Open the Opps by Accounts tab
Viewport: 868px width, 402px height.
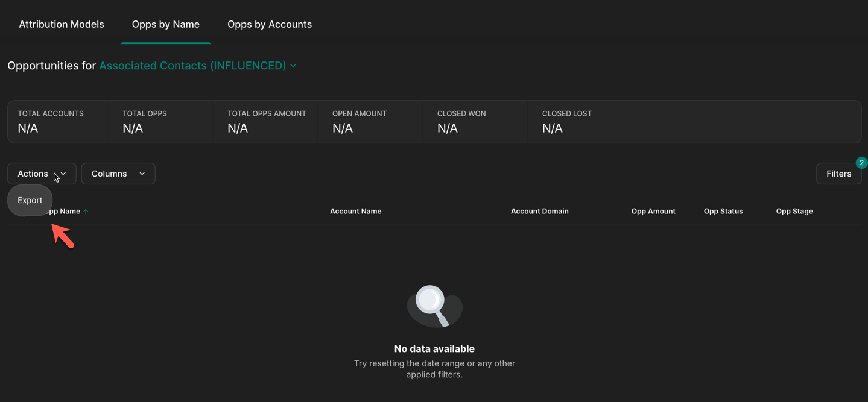[x=269, y=24]
